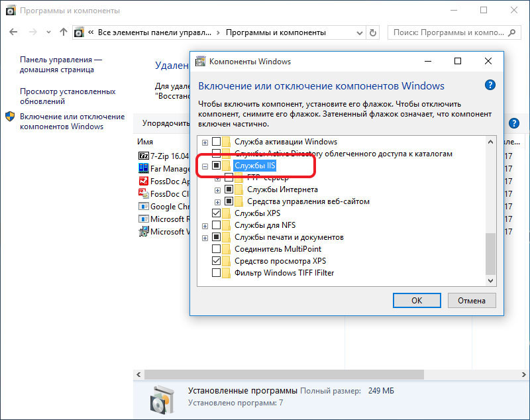Screen dimensions: 530x420
Task: Click help icon in Programs window toolbar
Action: [x=514, y=123]
